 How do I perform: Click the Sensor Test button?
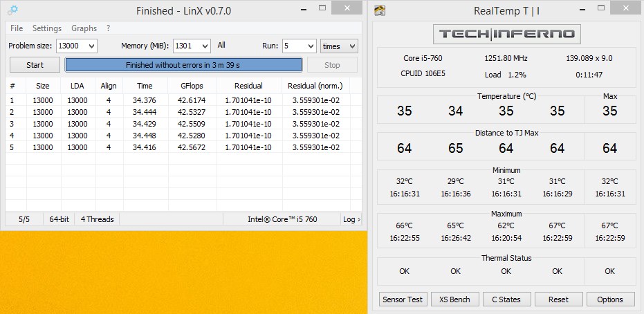[x=403, y=299]
